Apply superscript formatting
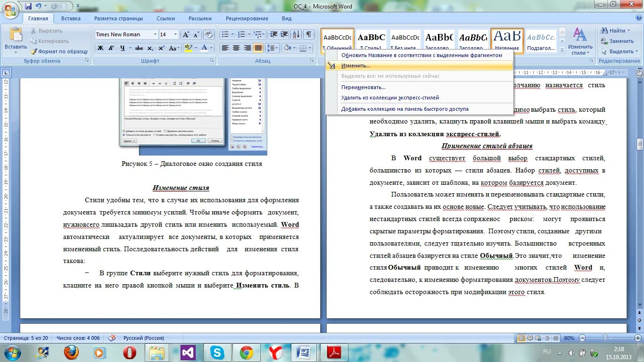The height and width of the screenshot is (362, 644). 161,48
